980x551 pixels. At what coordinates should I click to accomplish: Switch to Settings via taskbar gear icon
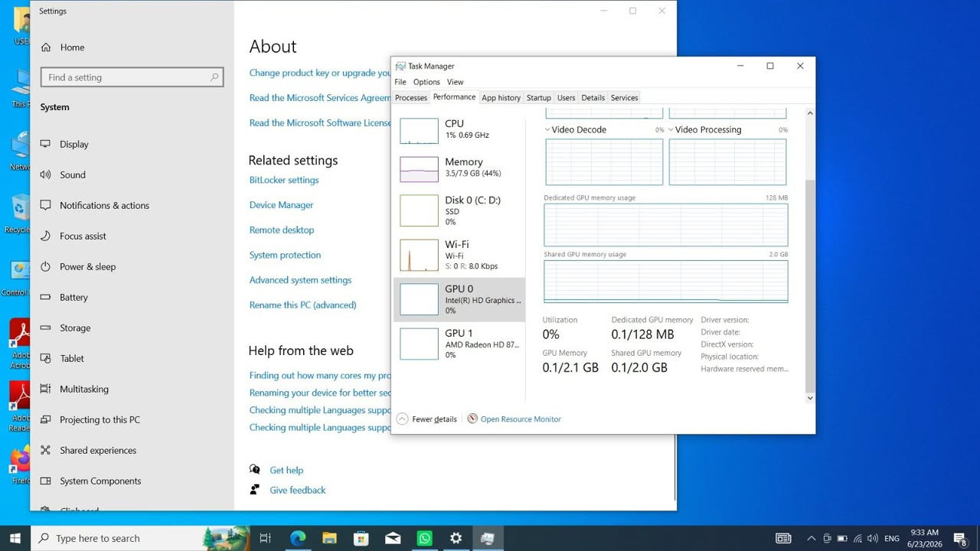(456, 538)
